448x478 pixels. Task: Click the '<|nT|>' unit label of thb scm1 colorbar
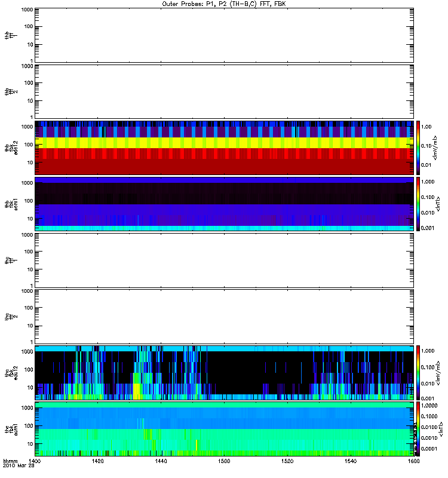pos(438,204)
